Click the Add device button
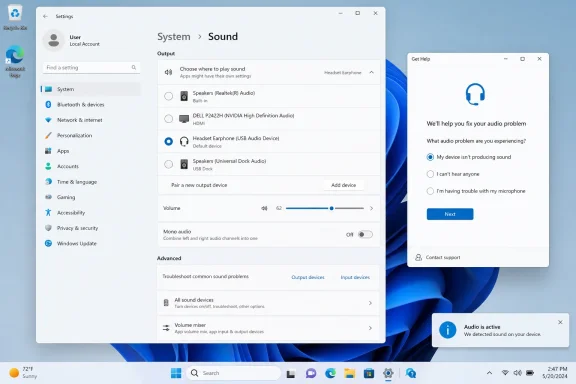 tap(343, 185)
